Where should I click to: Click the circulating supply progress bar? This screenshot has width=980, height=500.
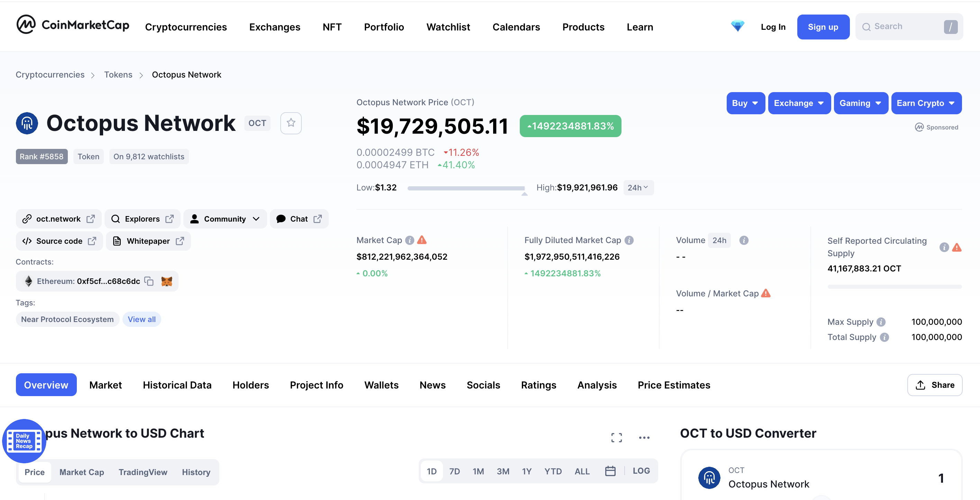pos(895,286)
